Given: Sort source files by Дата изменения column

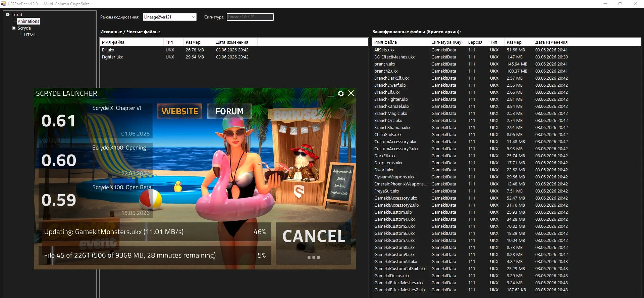Looking at the screenshot, I should [x=235, y=42].
